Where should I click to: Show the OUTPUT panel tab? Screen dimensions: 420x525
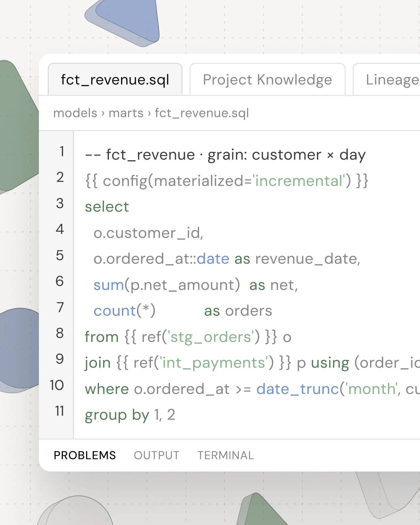[157, 455]
